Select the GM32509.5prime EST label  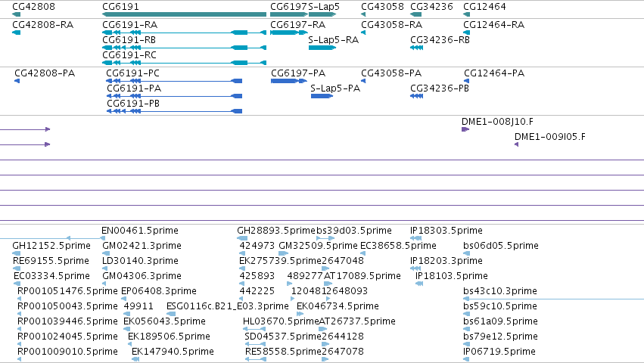[x=318, y=246]
